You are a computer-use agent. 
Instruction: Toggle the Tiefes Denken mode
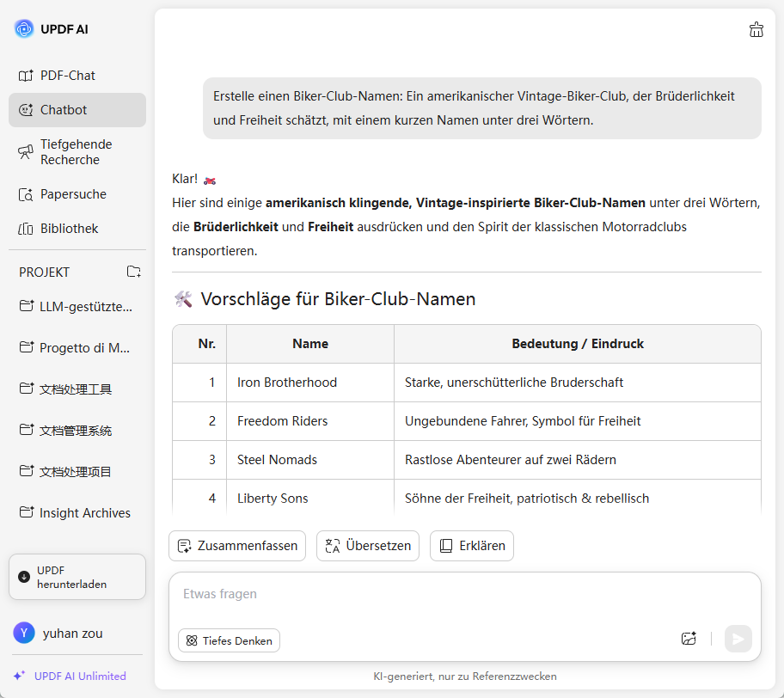coord(229,640)
